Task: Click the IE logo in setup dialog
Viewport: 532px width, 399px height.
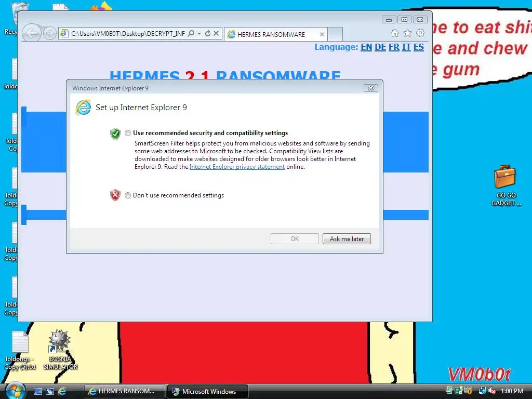Action: pyautogui.click(x=83, y=108)
